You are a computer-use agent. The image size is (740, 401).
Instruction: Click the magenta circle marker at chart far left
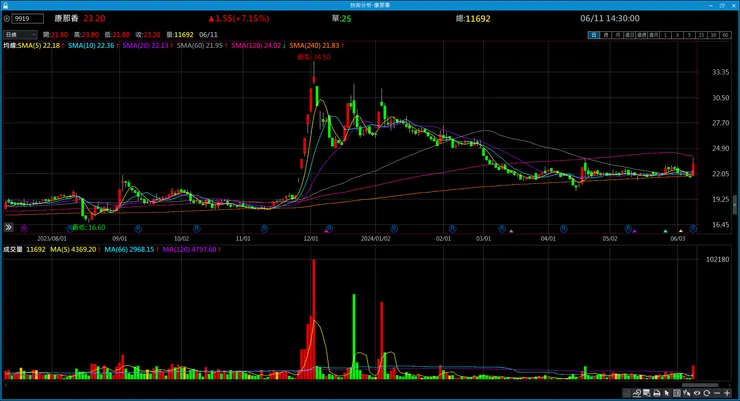coord(24,229)
